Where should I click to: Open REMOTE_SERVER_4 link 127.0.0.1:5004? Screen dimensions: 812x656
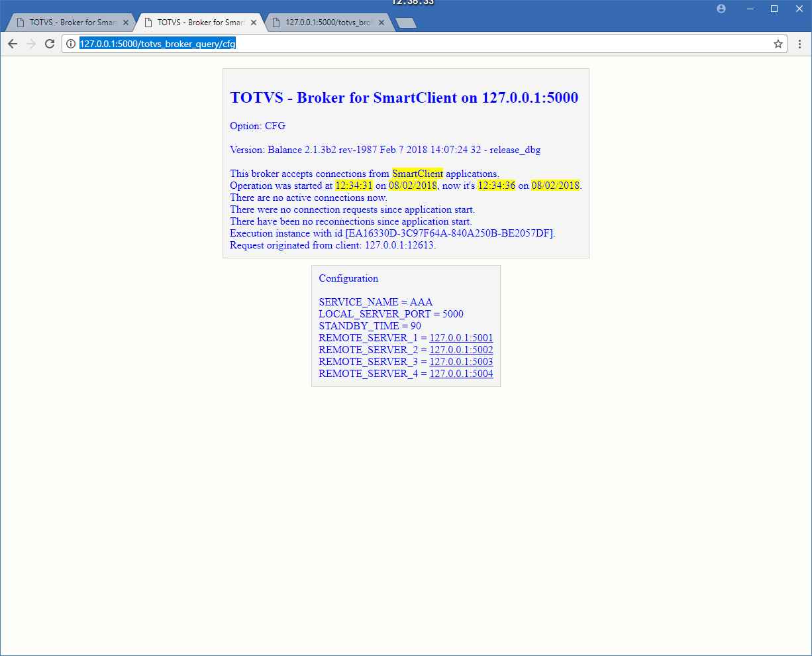coord(461,374)
